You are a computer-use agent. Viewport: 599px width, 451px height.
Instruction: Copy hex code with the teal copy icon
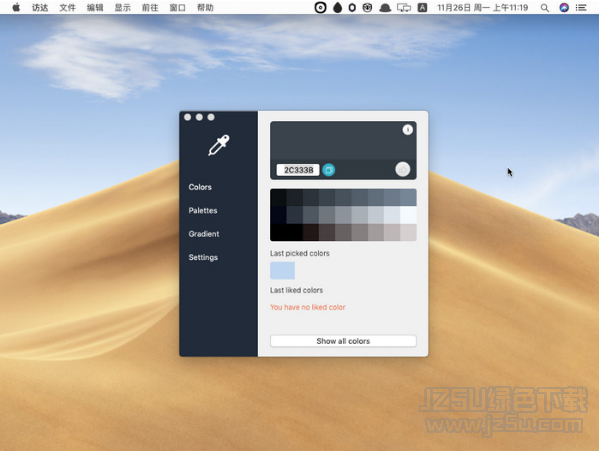point(329,170)
